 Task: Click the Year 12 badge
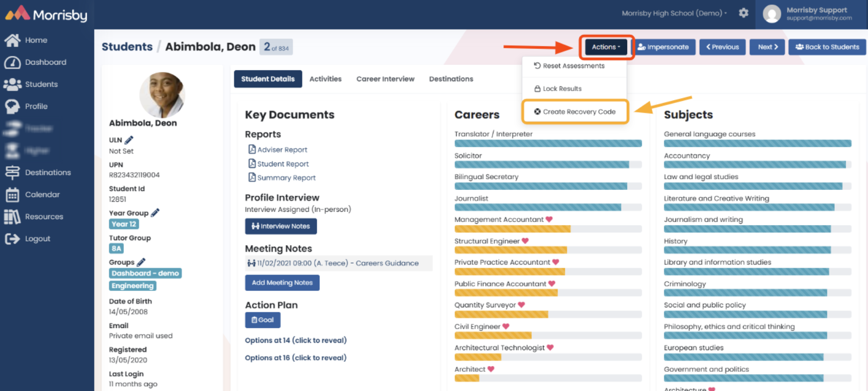(x=124, y=224)
